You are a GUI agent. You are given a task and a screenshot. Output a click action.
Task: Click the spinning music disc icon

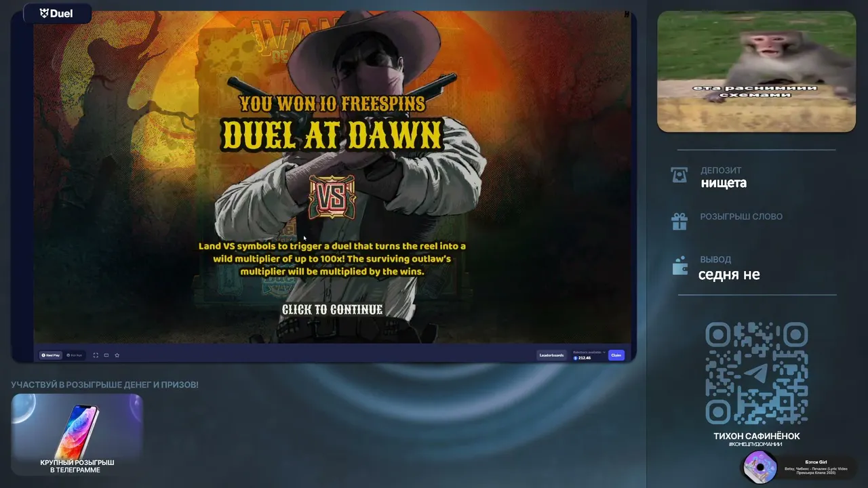(x=760, y=467)
